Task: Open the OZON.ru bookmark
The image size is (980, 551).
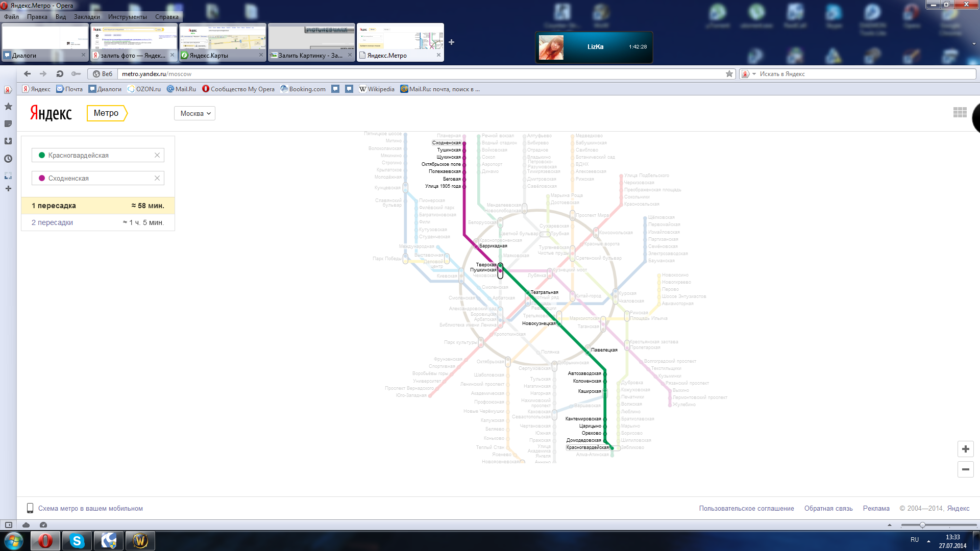Action: pyautogui.click(x=144, y=89)
